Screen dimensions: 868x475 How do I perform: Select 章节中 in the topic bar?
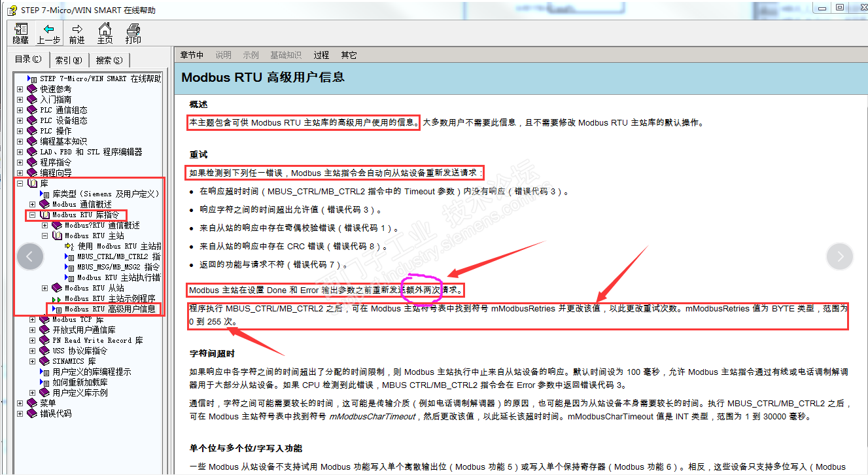click(x=192, y=55)
